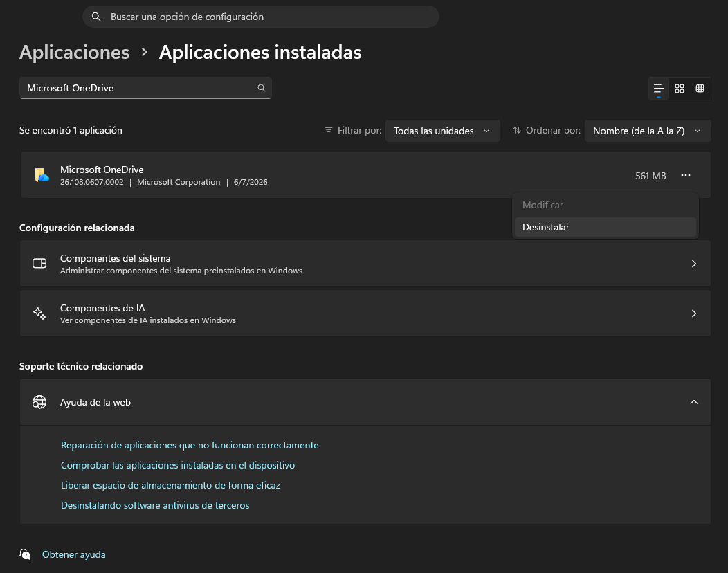728x573 pixels.
Task: Click the Se encontró 1 aplicación text
Action: click(x=71, y=131)
